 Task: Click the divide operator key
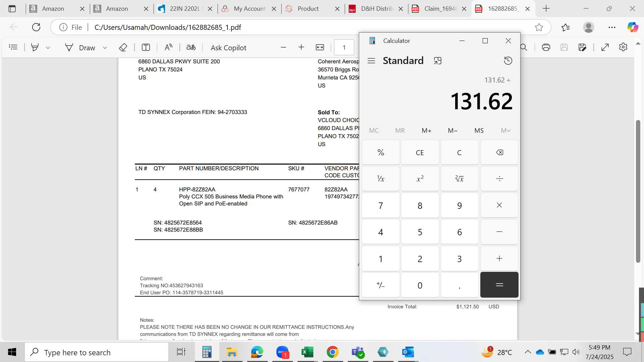(x=499, y=179)
